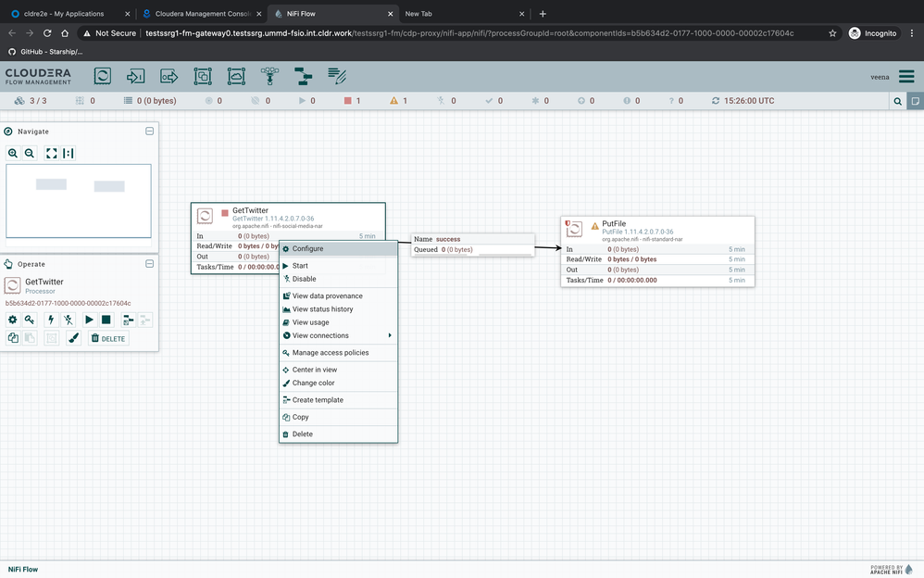Open the bulletin board icon beside search
This screenshot has height=578, width=924.
coord(915,101)
